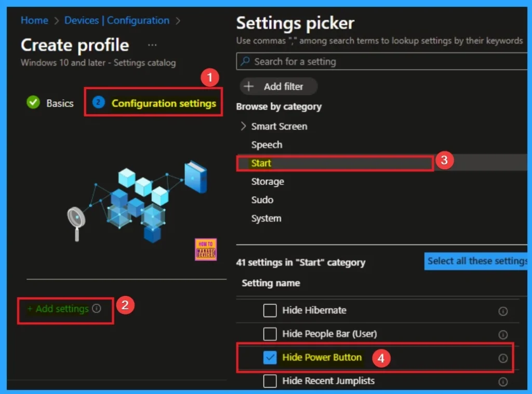This screenshot has width=532, height=394.
Task: Select the Storage category
Action: (x=268, y=182)
